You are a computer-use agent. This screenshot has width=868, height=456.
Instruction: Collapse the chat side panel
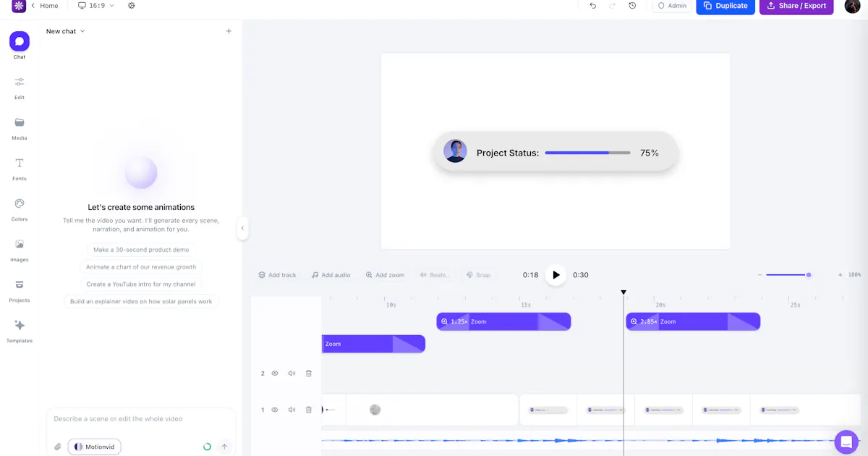coord(242,228)
